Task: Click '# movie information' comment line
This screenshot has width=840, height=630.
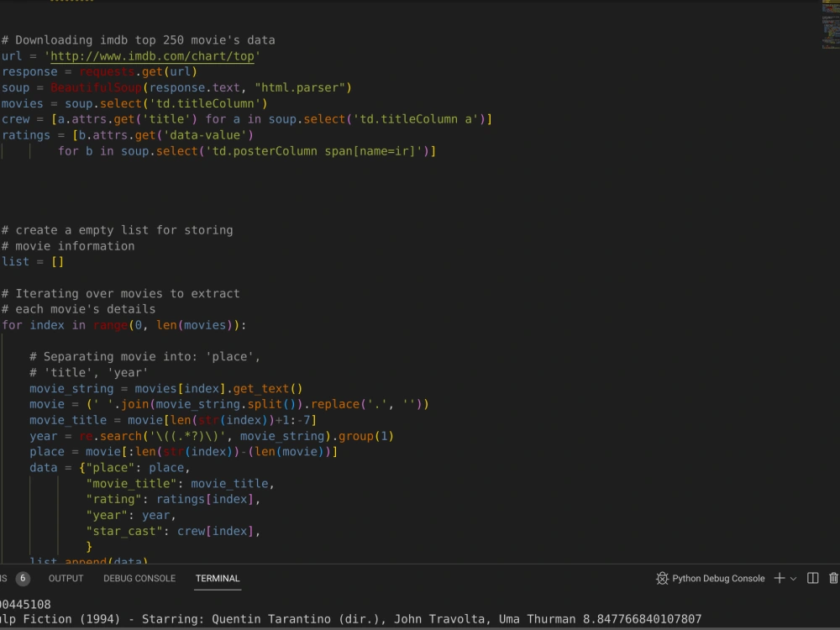Action: [68, 246]
